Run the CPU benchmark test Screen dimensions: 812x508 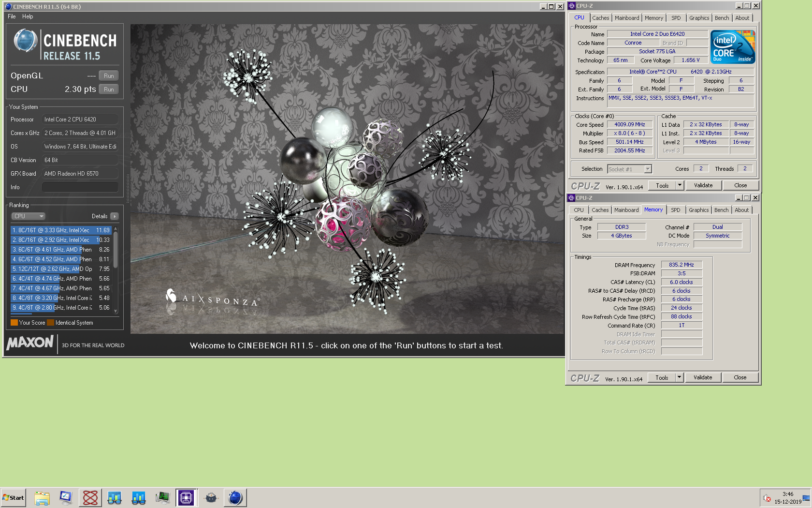(x=109, y=90)
